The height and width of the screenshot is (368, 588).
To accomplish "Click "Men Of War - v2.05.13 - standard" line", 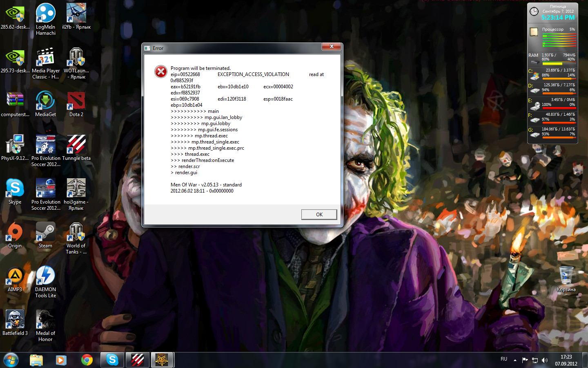I will (206, 185).
